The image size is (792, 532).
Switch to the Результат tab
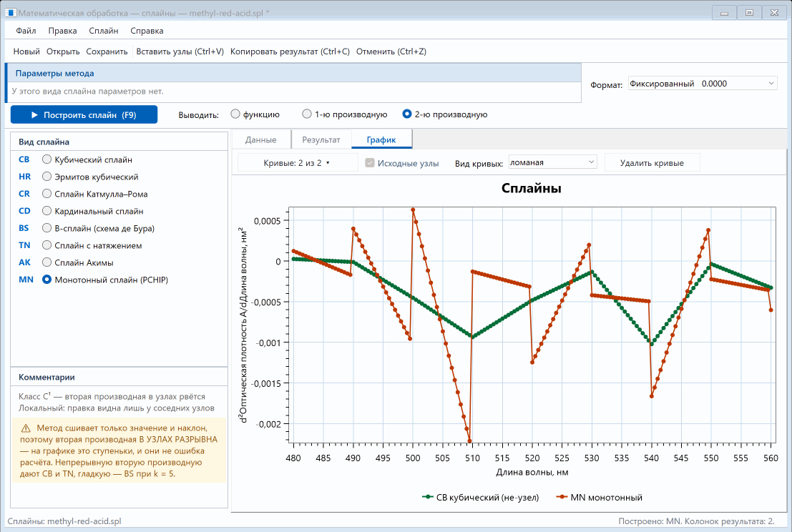321,140
